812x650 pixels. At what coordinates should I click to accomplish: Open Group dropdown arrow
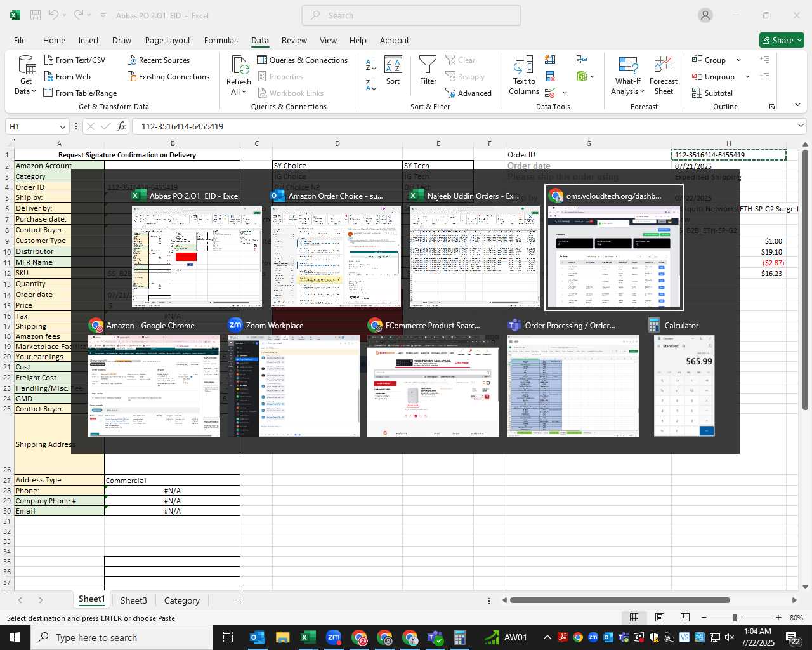[x=738, y=60]
